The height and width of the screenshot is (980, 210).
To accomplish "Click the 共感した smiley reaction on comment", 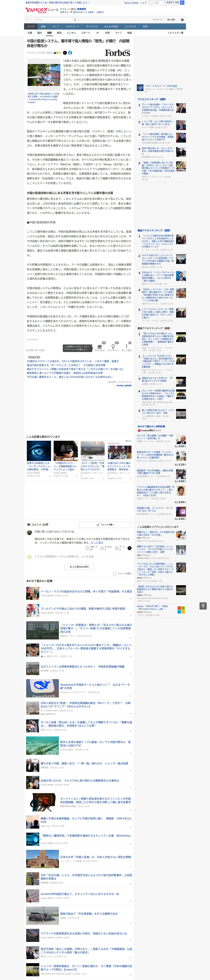I will (x=87, y=548).
